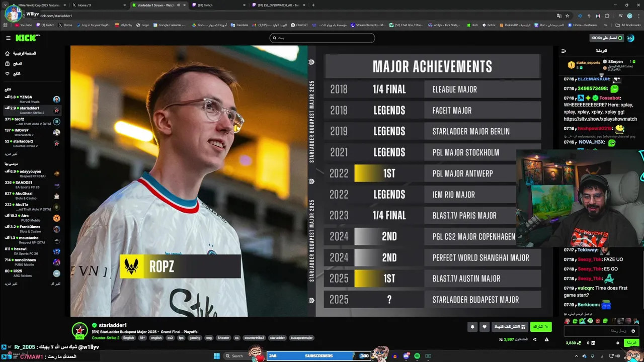Click the green Subscribe button
This screenshot has width=644, height=362.
click(541, 327)
